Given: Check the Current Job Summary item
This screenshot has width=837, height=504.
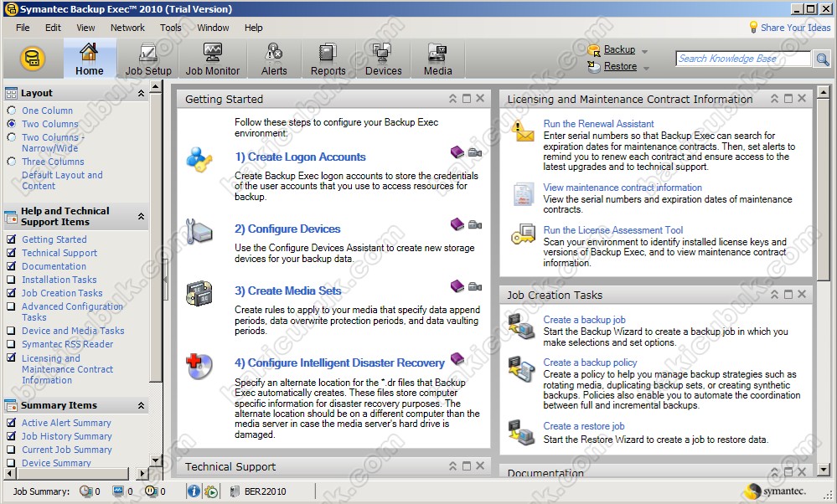Looking at the screenshot, I should 11,450.
